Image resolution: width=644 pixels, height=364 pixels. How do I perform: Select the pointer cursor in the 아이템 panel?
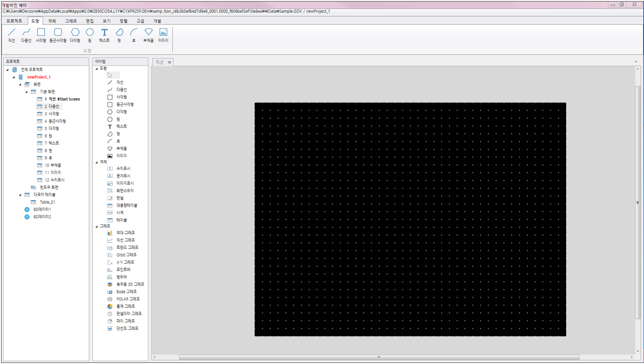pyautogui.click(x=110, y=75)
